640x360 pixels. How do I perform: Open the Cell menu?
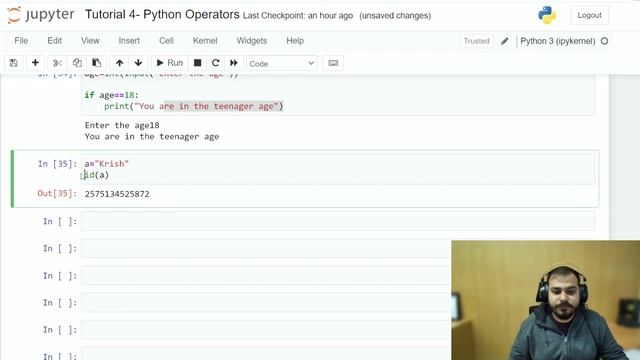click(x=166, y=41)
